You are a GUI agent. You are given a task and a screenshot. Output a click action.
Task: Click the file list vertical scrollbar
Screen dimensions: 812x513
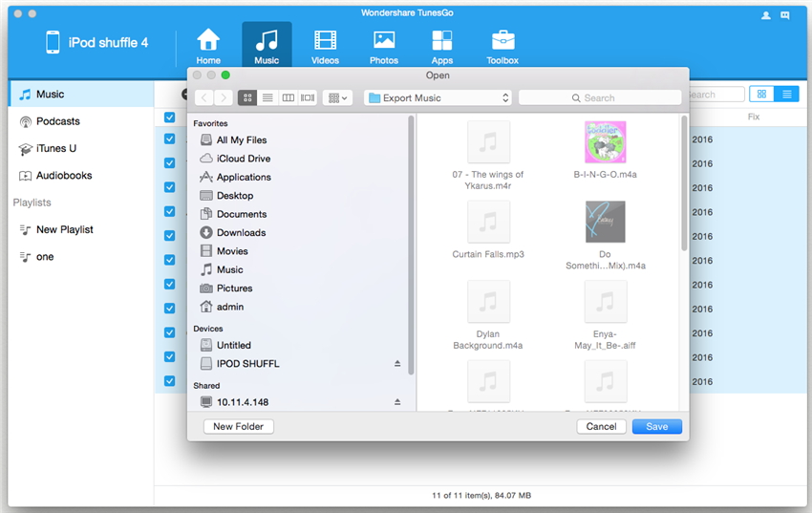point(684,182)
